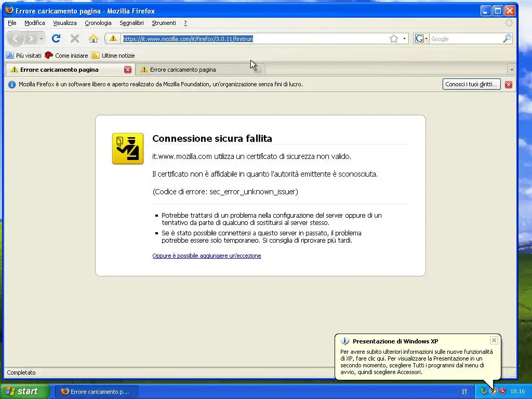Click the Forward navigation arrow
The width and height of the screenshot is (532, 399).
coord(31,38)
